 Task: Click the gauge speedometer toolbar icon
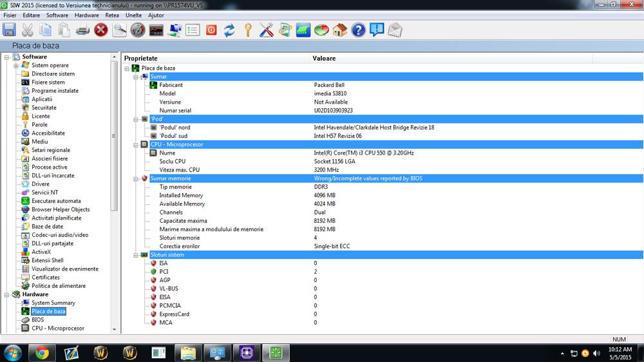pyautogui.click(x=138, y=30)
